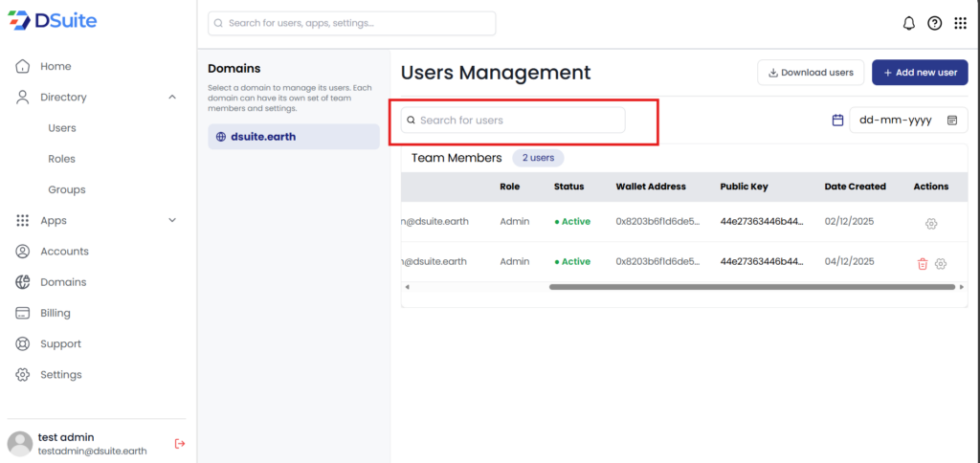Click the logout icon beside test admin

coord(179,443)
